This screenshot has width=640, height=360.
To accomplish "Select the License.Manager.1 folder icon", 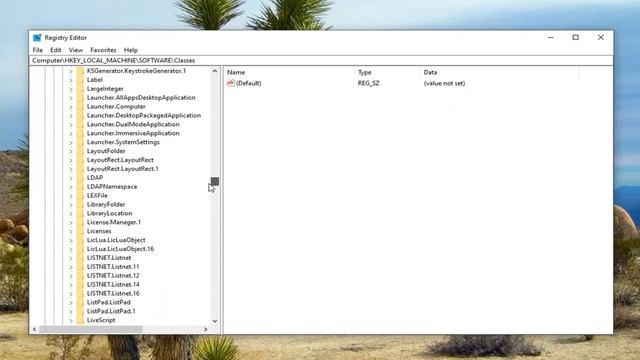I will click(80, 222).
